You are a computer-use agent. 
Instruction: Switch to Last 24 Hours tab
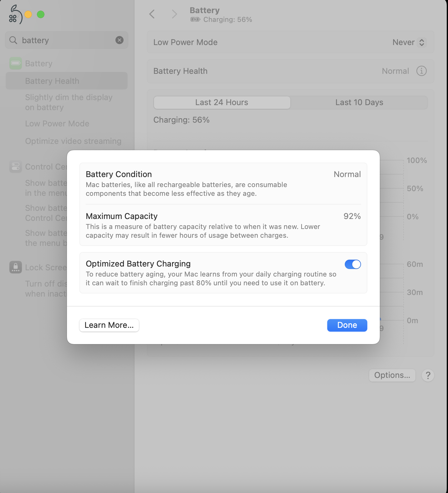point(222,102)
